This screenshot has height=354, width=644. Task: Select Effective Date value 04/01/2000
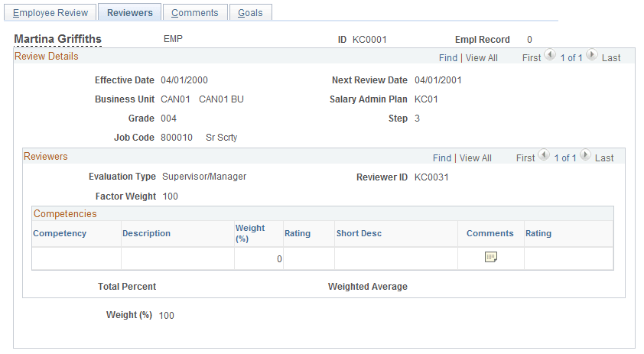point(184,80)
